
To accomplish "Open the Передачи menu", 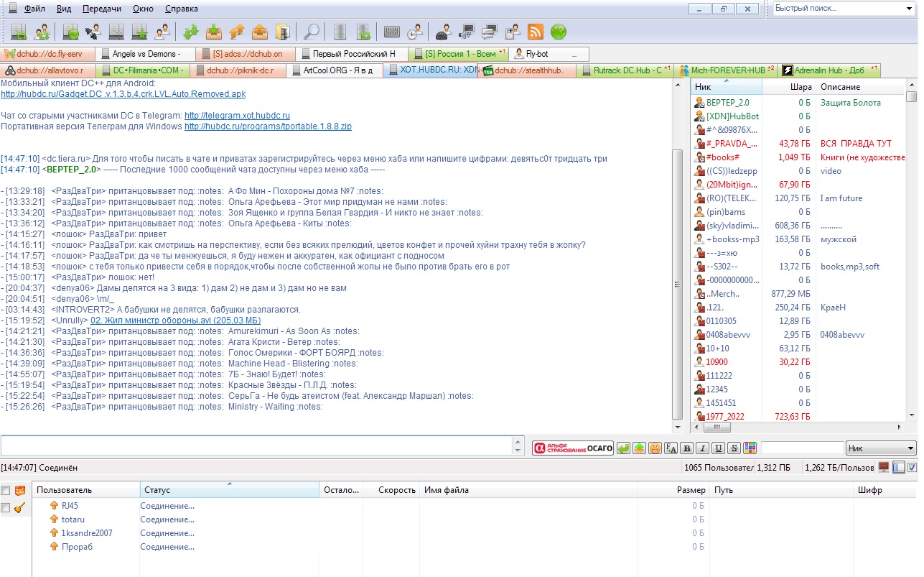I will (101, 9).
